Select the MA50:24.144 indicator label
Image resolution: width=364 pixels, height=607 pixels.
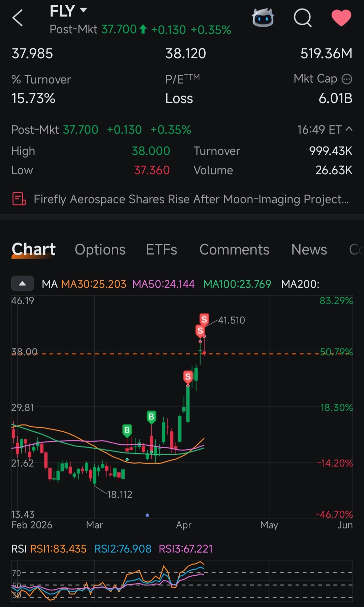pos(163,284)
